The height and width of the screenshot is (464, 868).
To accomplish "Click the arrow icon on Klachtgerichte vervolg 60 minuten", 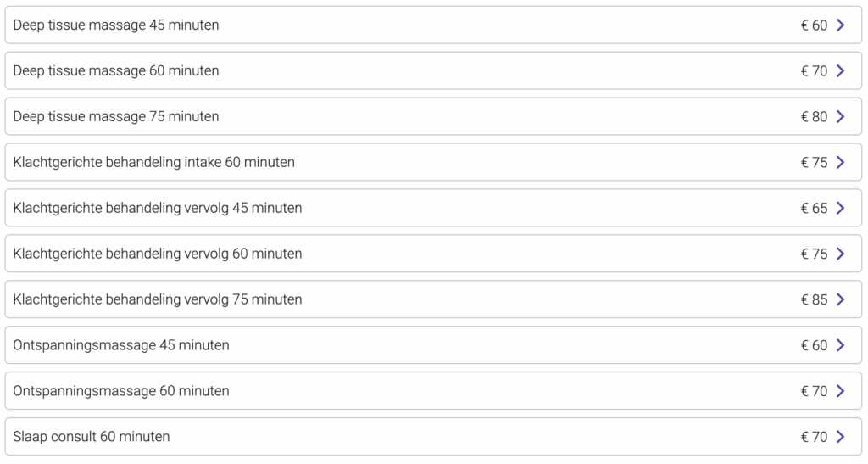I will (840, 254).
